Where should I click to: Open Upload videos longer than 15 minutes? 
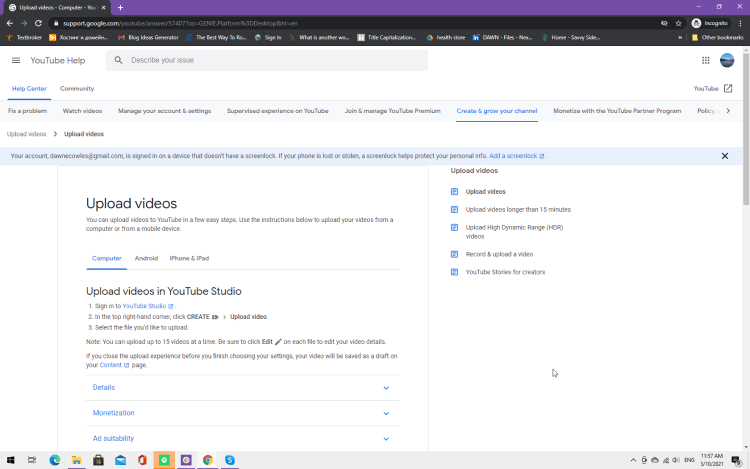tap(518, 209)
